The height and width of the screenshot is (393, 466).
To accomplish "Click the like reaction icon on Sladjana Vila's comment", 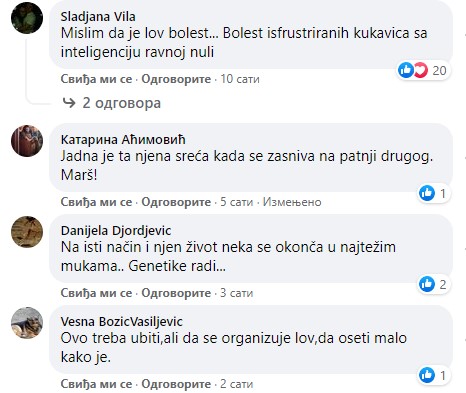I will (406, 70).
